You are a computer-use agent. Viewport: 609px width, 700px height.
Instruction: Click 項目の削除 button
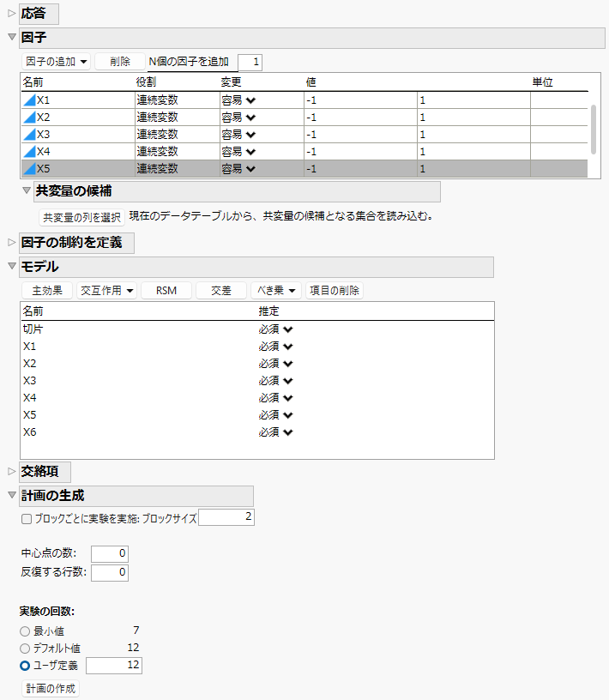coord(335,291)
